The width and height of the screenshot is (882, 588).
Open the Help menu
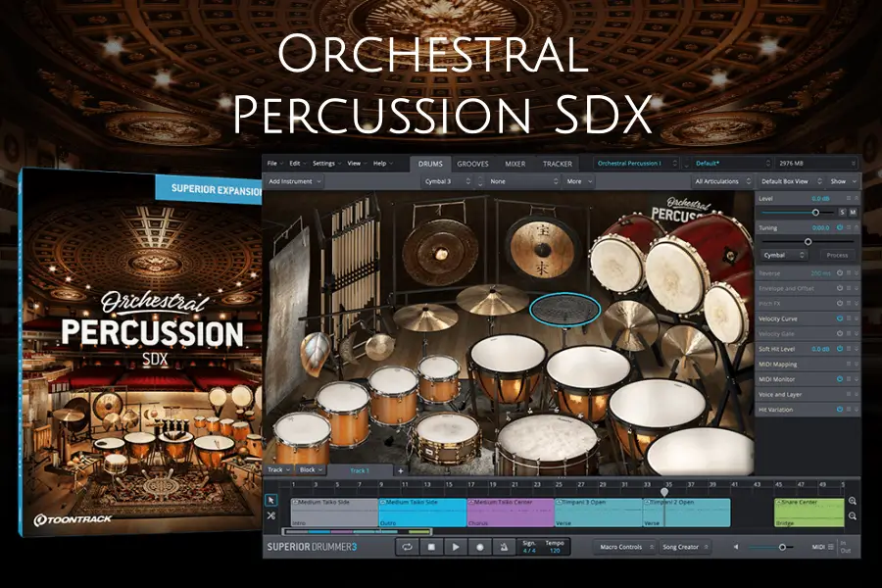(x=382, y=164)
